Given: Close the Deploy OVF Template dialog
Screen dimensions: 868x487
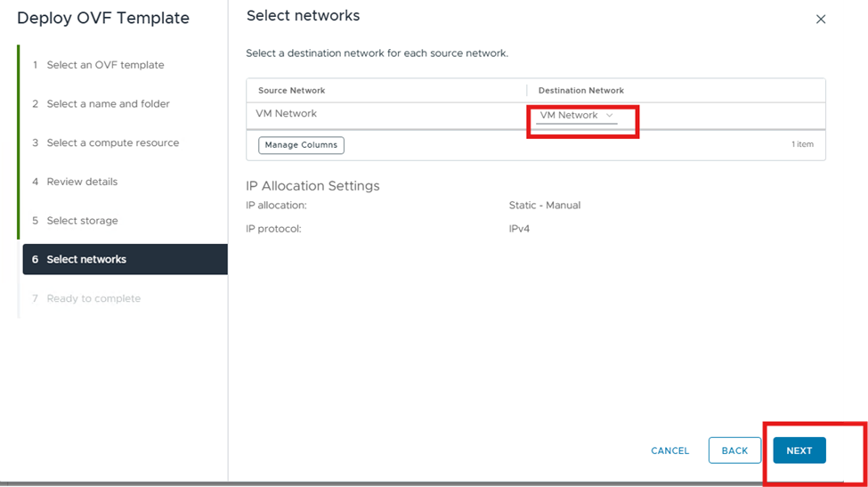Looking at the screenshot, I should point(821,20).
